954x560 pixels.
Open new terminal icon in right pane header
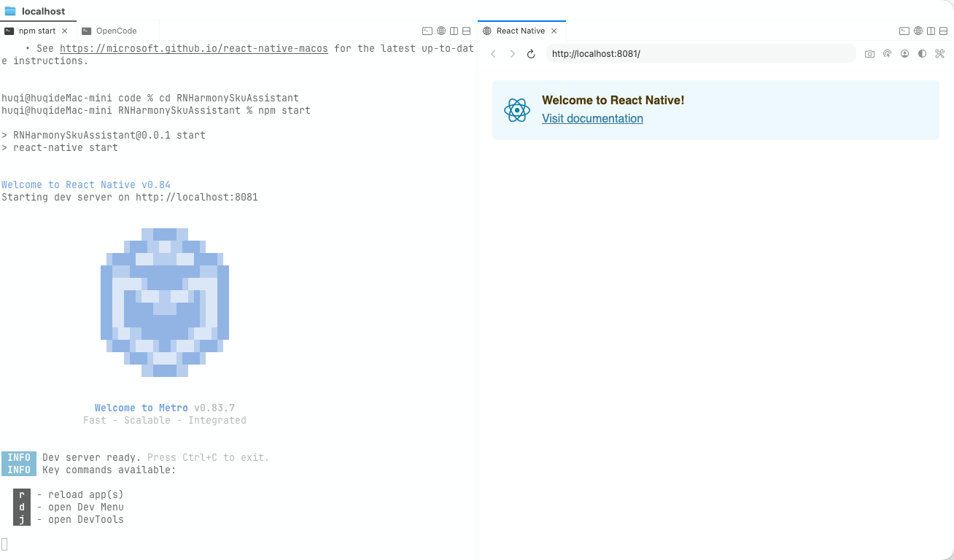point(904,31)
